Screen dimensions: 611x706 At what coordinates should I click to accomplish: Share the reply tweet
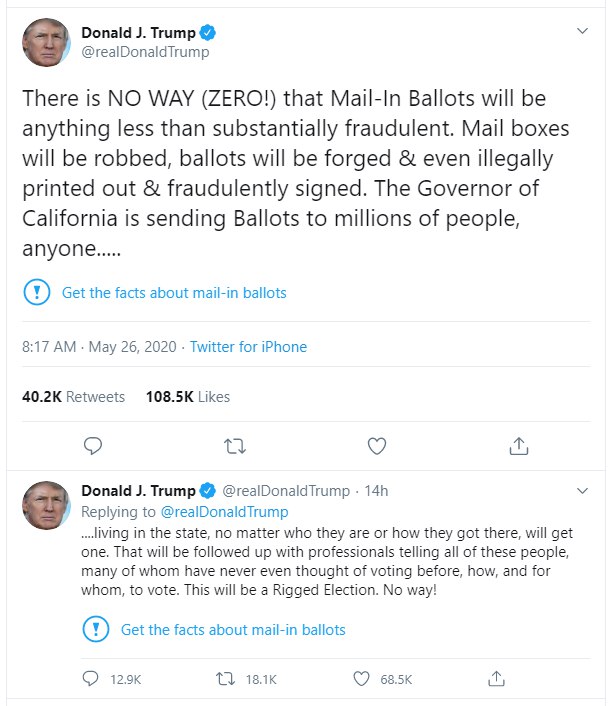coord(495,680)
